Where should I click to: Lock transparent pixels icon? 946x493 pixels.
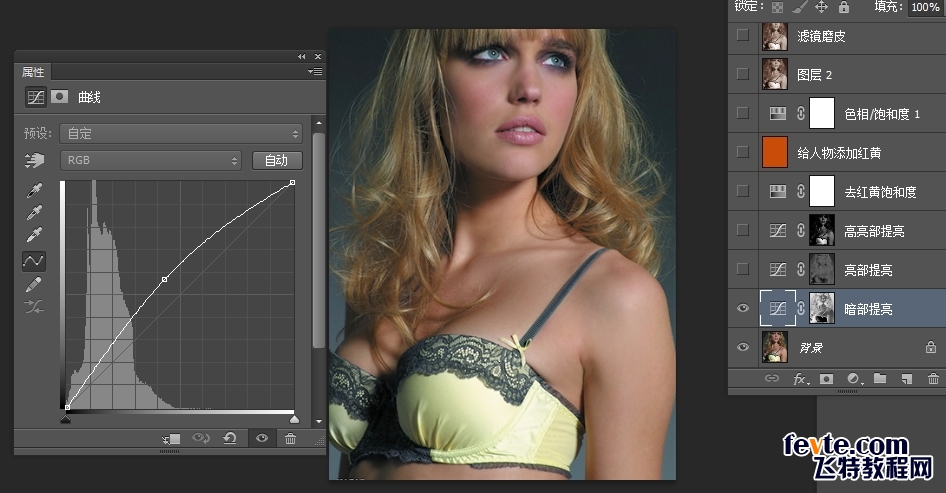(x=778, y=7)
